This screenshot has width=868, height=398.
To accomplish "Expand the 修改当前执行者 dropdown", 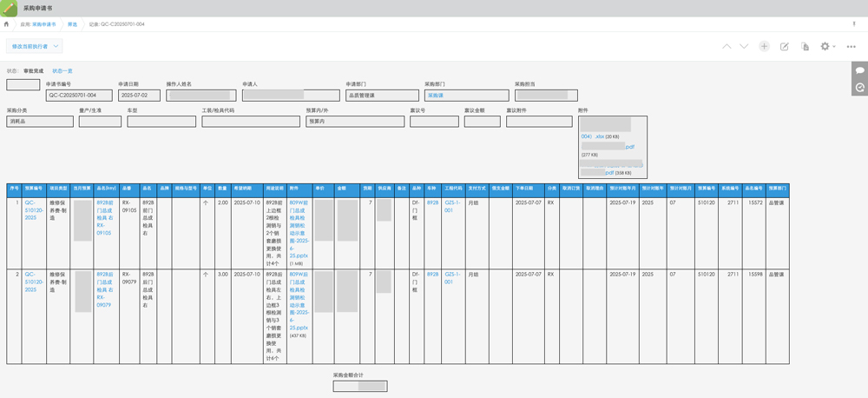I will pos(34,46).
